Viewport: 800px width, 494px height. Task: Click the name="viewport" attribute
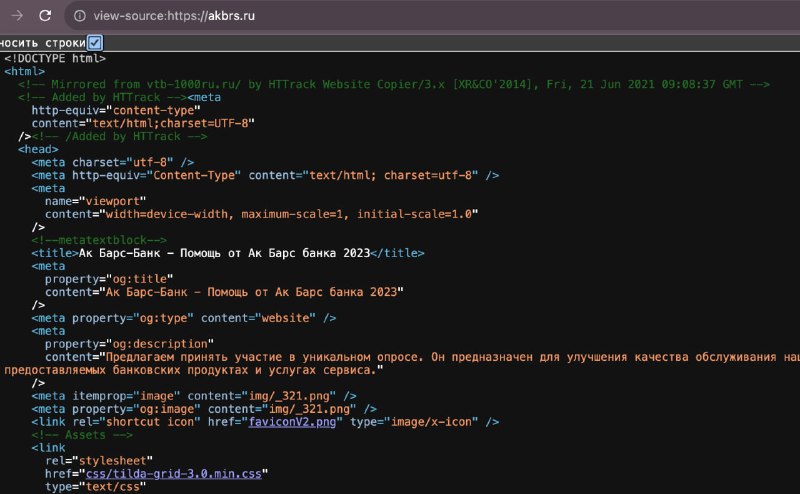coord(95,201)
